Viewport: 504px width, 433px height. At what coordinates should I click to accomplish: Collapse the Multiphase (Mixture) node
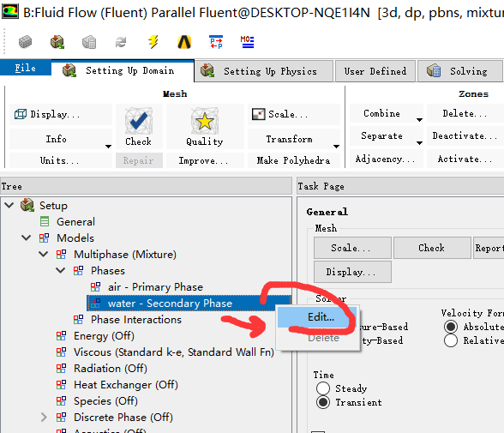[x=44, y=255]
